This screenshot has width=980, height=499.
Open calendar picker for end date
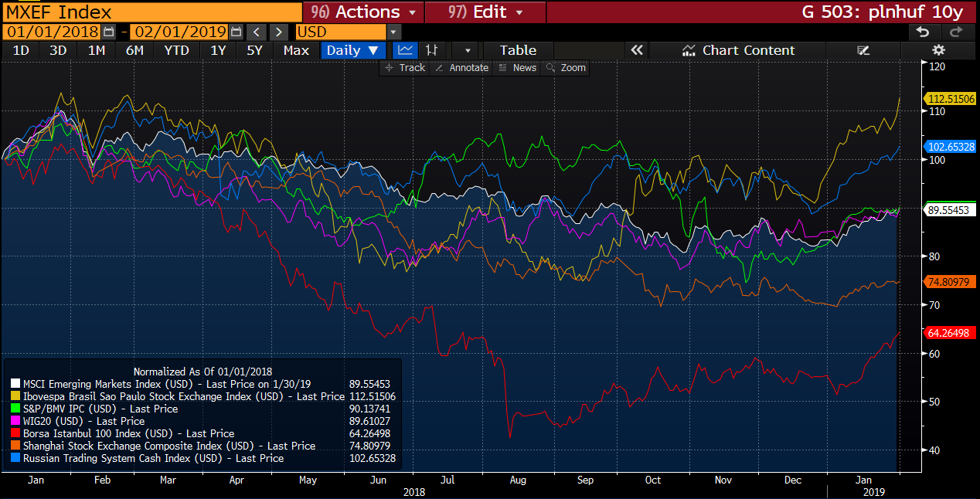point(236,32)
